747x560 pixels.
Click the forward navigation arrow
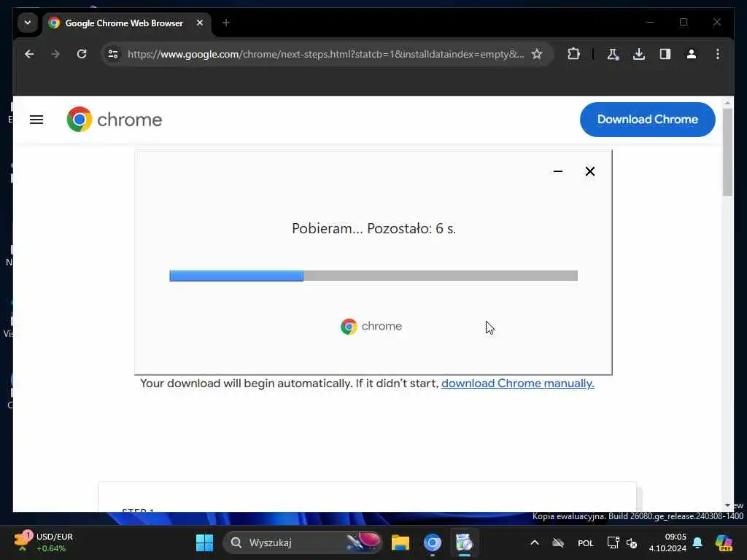pyautogui.click(x=55, y=54)
